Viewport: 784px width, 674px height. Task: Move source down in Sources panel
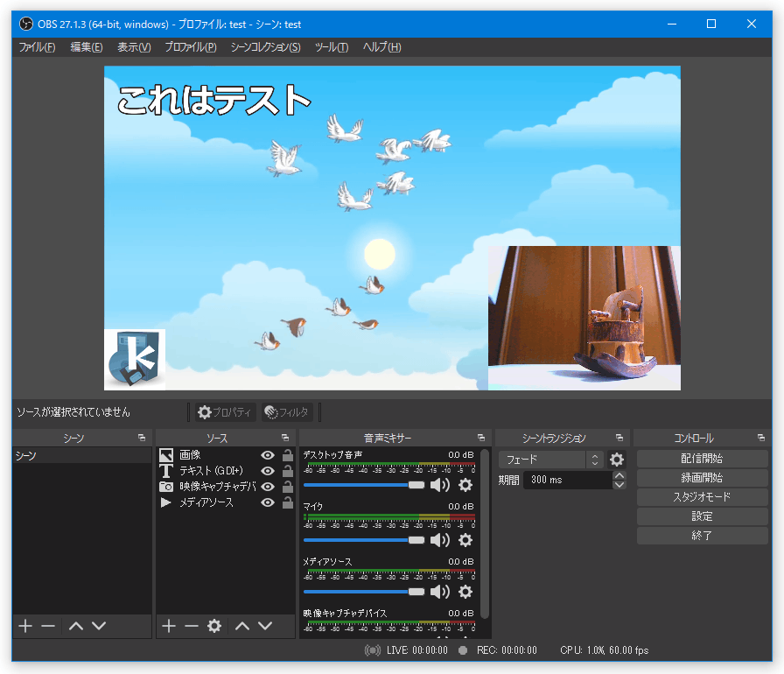coord(265,626)
